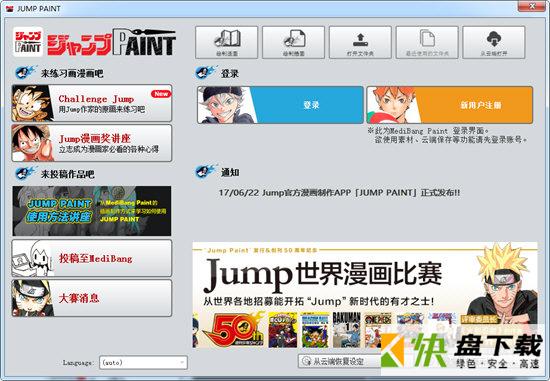Click the orange 新用户注册 register button
The width and height of the screenshot is (550, 381).
pyautogui.click(x=450, y=105)
